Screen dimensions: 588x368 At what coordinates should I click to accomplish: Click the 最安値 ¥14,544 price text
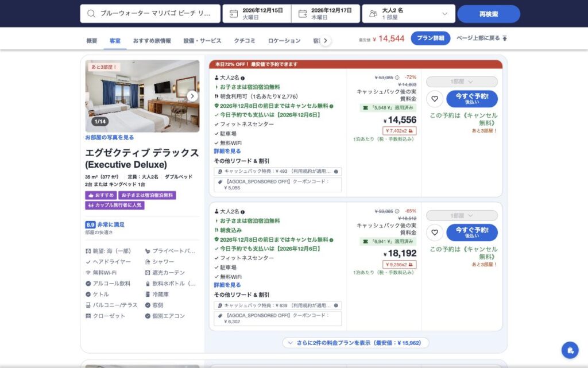(382, 38)
